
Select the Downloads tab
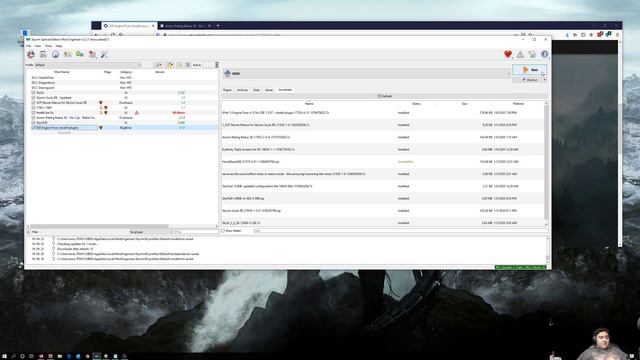[x=285, y=90]
